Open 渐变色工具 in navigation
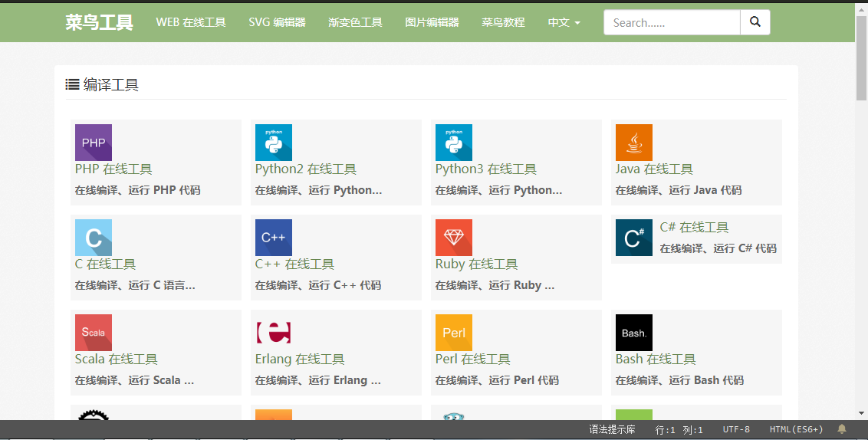868x440 pixels. 355,23
